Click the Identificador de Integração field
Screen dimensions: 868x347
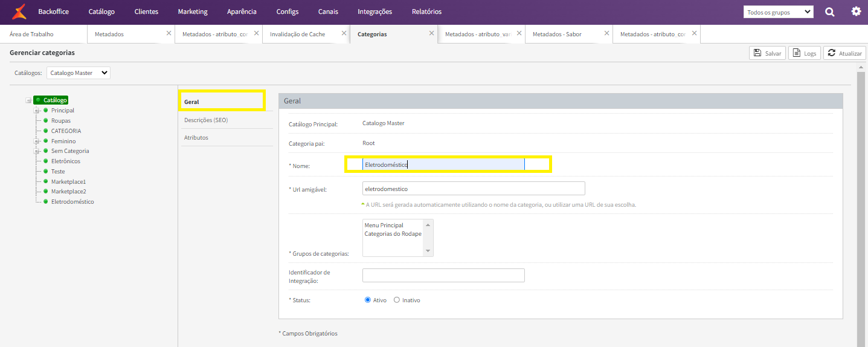pos(443,275)
